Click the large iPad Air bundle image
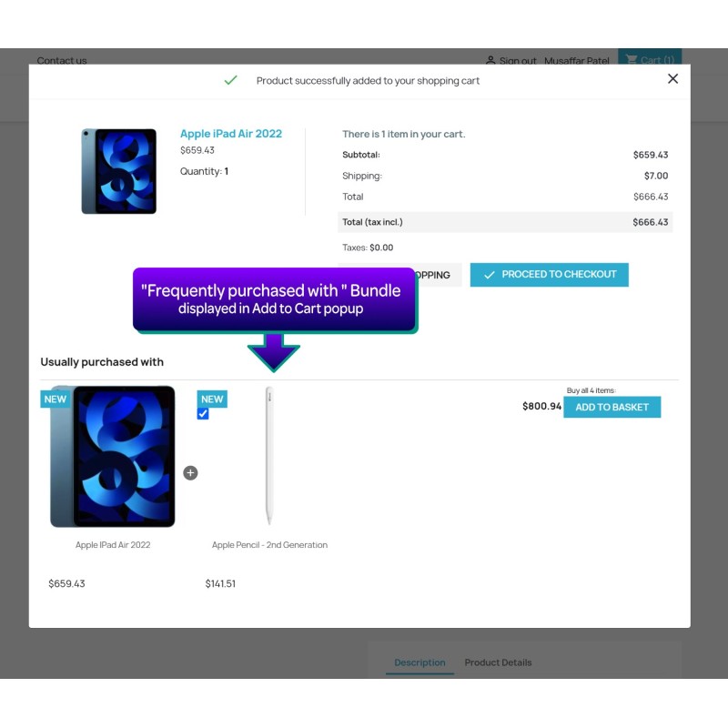The width and height of the screenshot is (728, 728). tap(112, 457)
